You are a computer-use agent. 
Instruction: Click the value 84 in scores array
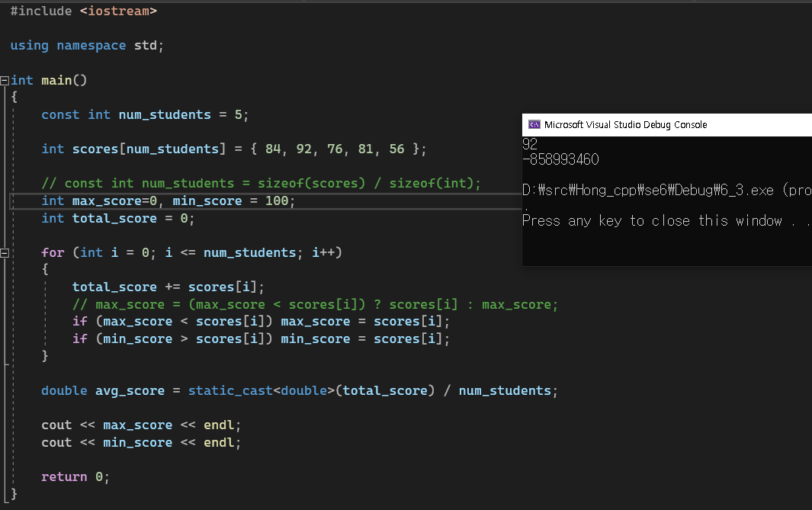(273, 149)
